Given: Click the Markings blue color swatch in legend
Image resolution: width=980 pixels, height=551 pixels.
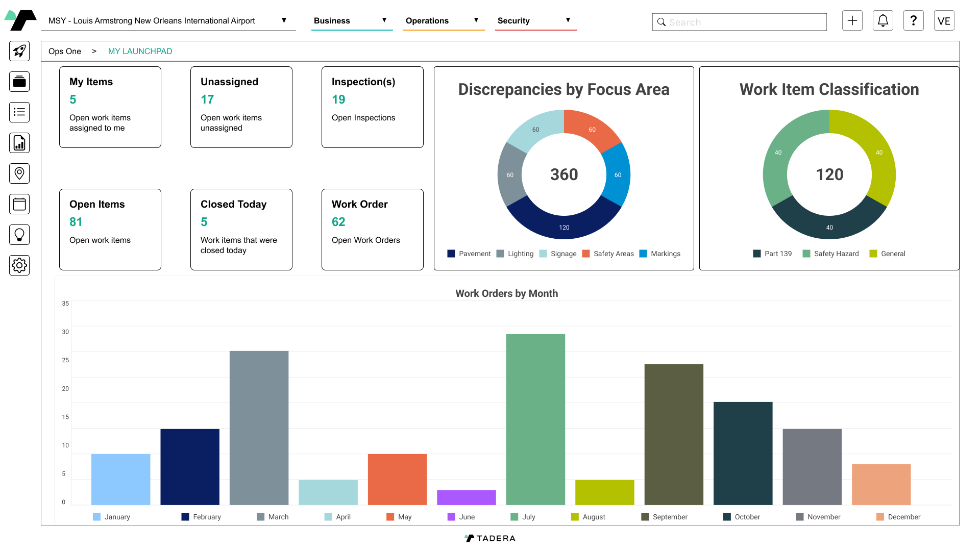Looking at the screenshot, I should [644, 254].
